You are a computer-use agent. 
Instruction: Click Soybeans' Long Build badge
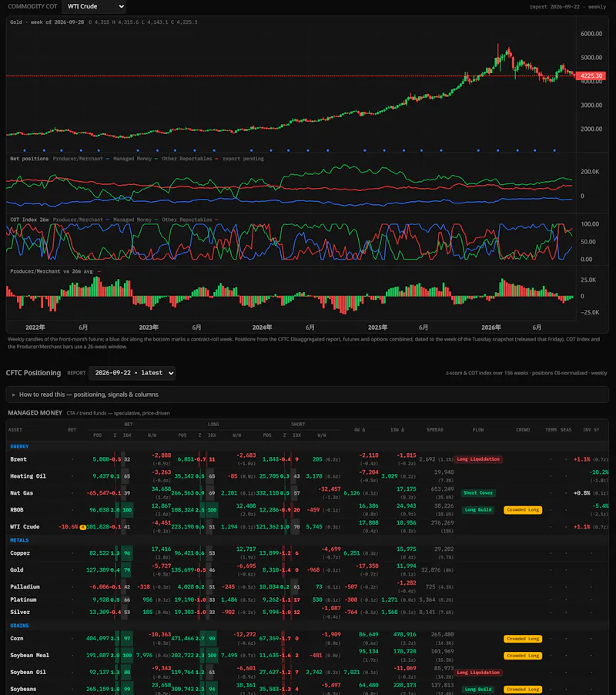tap(478, 690)
